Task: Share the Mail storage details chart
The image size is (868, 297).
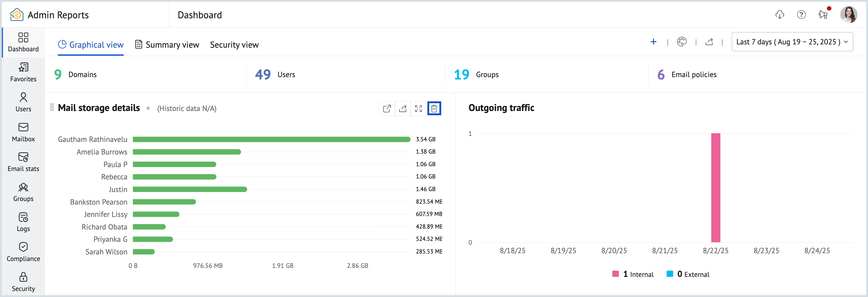Action: coord(403,108)
